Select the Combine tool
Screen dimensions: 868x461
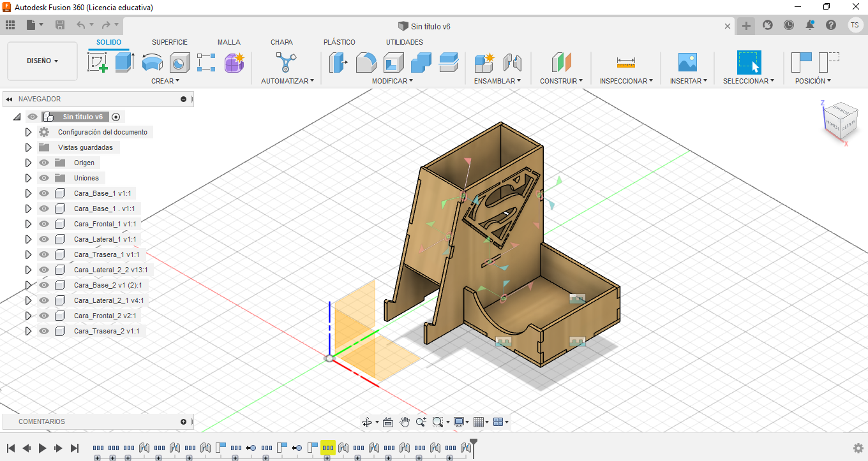[x=421, y=62]
